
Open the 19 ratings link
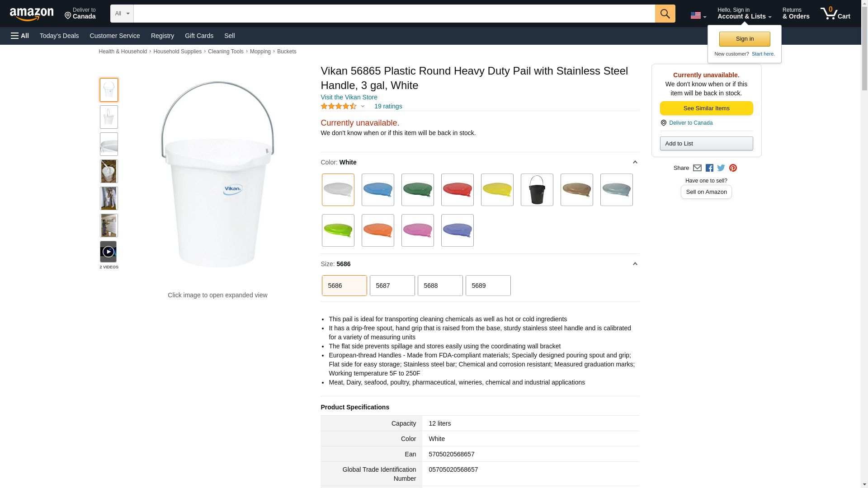coord(388,107)
